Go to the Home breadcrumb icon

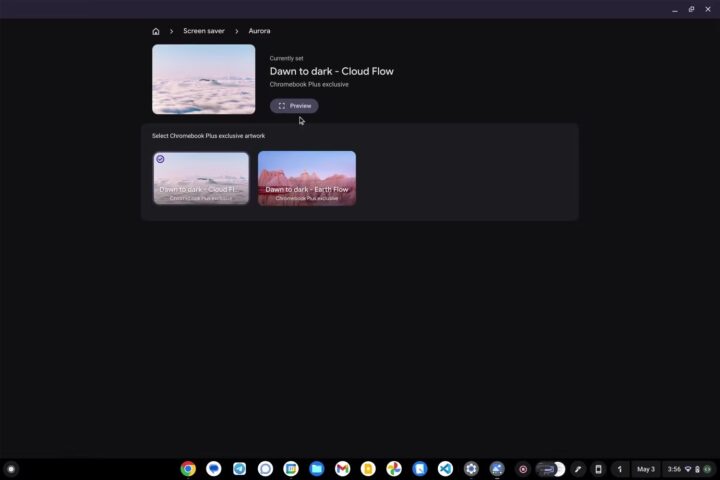[x=156, y=31]
